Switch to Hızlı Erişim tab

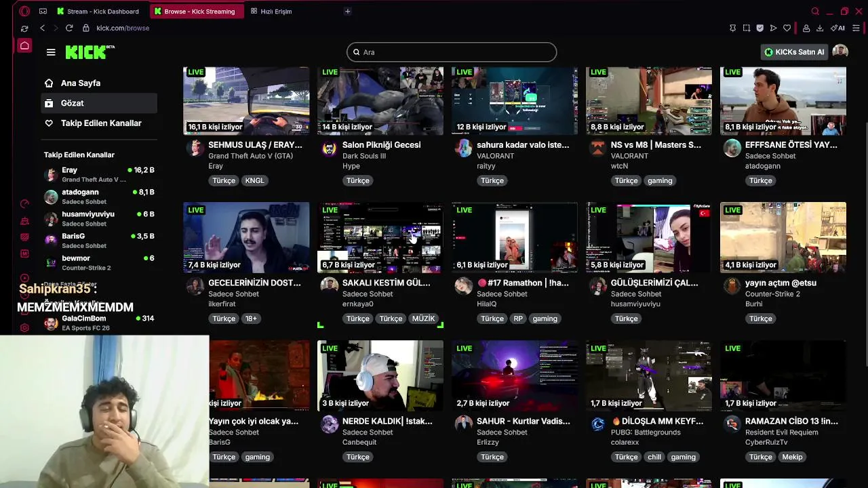271,11
